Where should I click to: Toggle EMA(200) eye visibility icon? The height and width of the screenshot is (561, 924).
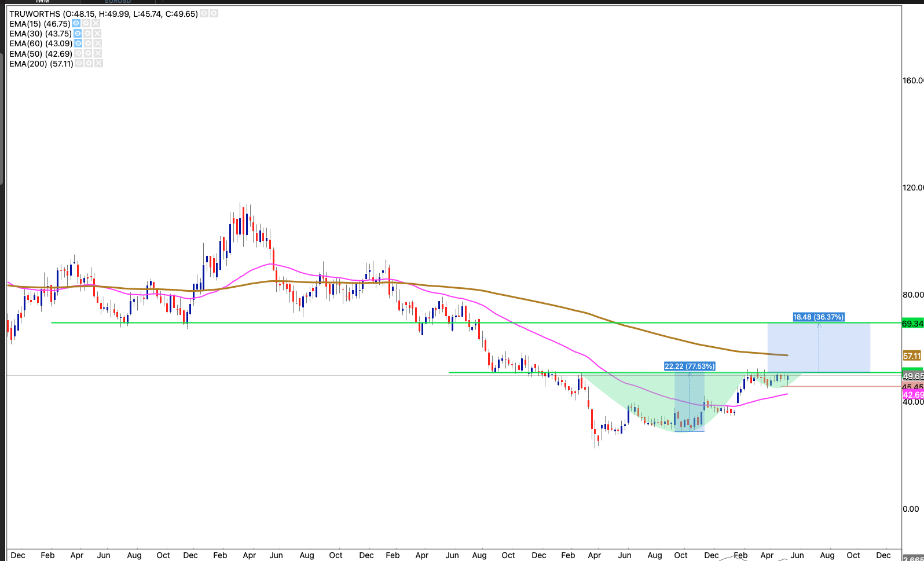tap(79, 64)
